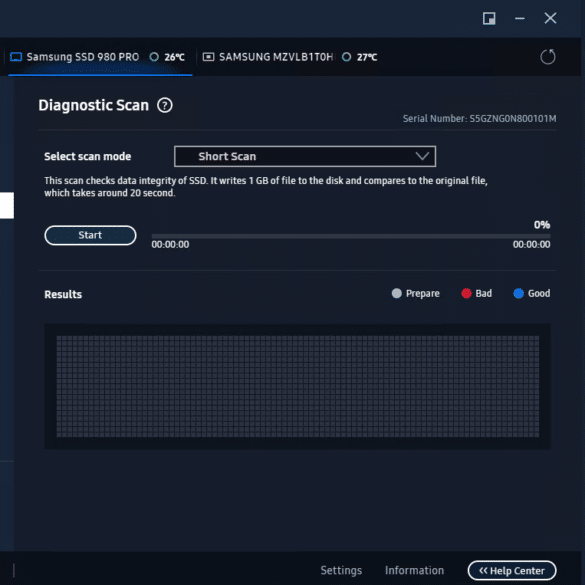585x585 pixels.
Task: Click the restore-window icon in title bar
Action: tap(489, 18)
